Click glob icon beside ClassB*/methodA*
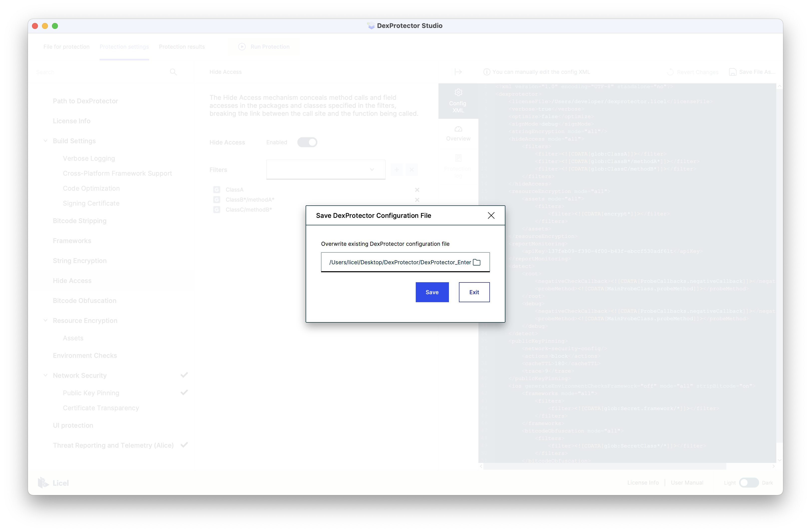Image resolution: width=811 pixels, height=532 pixels. (216, 199)
